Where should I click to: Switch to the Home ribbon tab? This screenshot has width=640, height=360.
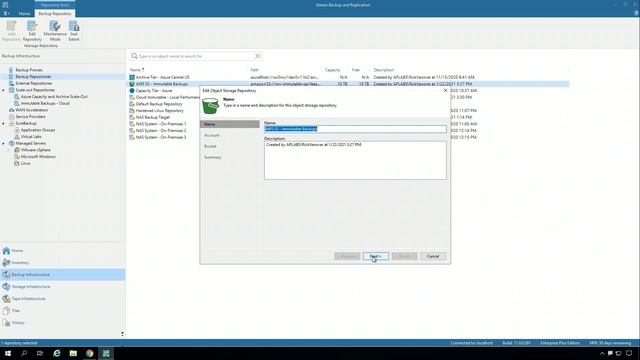pos(24,13)
